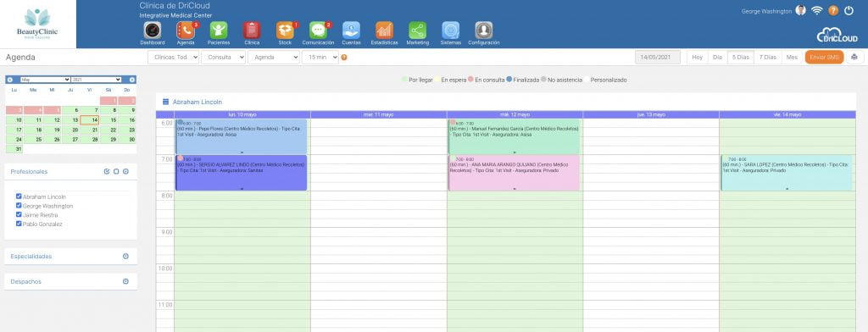Open Ana Maria Arango Quijano appointment
This screenshot has height=332, width=868.
tap(514, 173)
